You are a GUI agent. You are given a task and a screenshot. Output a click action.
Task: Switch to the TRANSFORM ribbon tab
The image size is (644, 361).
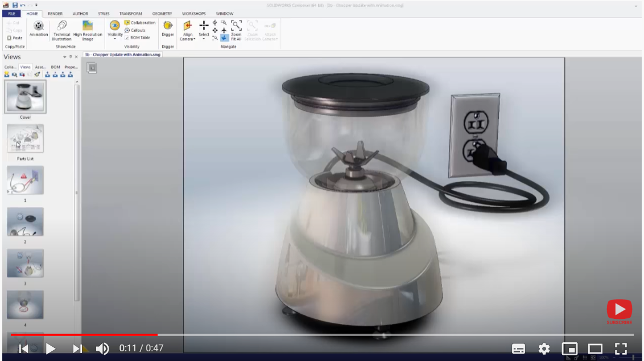(x=131, y=14)
